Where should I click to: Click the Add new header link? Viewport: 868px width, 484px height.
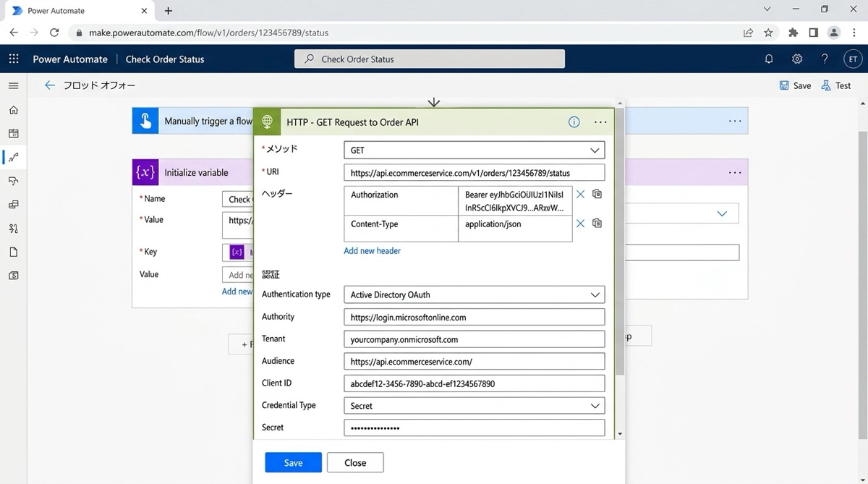(372, 251)
